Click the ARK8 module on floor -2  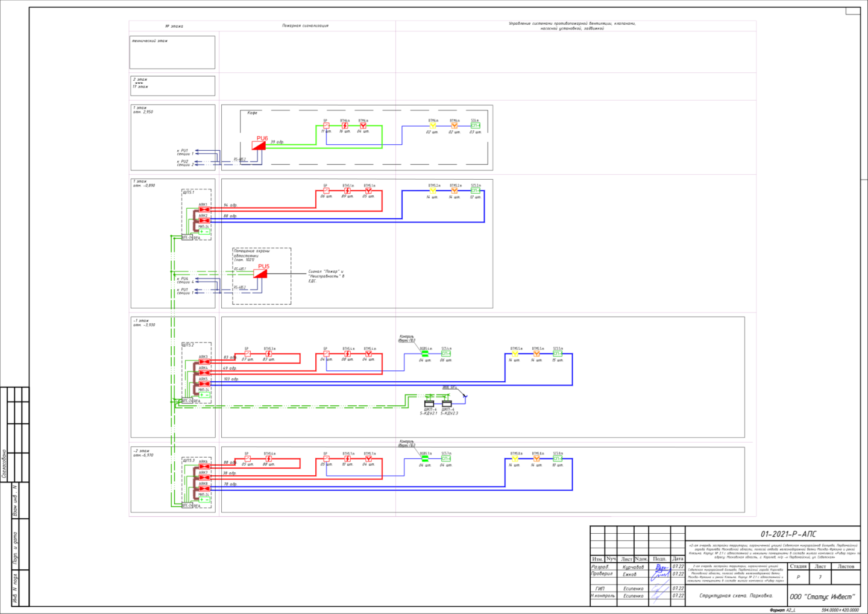(204, 489)
